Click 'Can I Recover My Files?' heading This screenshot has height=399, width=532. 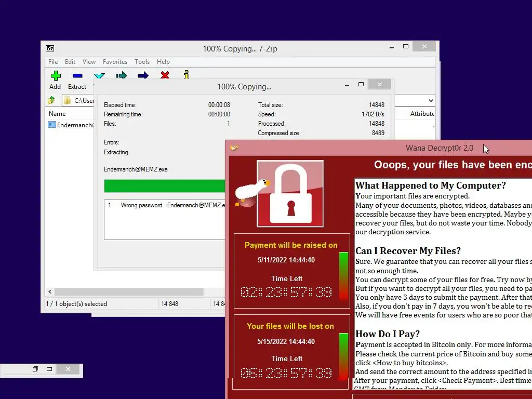408,251
